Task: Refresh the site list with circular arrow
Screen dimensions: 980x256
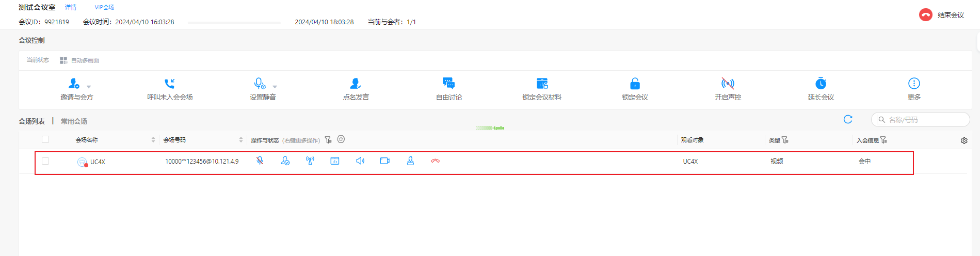Action: pos(848,120)
